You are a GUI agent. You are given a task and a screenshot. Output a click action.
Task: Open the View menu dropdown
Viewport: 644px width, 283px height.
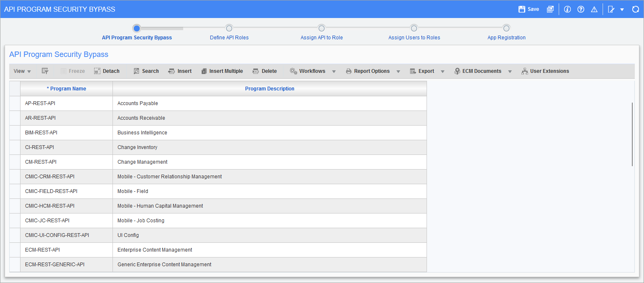coord(22,71)
